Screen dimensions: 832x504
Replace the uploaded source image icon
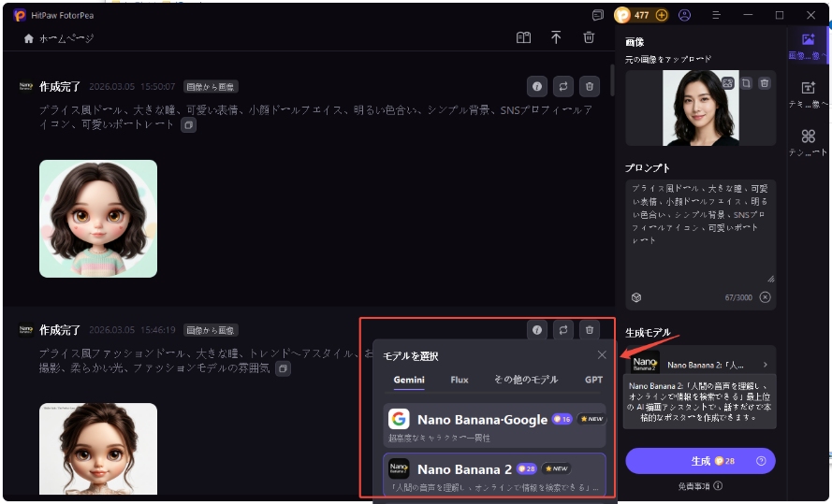pos(727,83)
